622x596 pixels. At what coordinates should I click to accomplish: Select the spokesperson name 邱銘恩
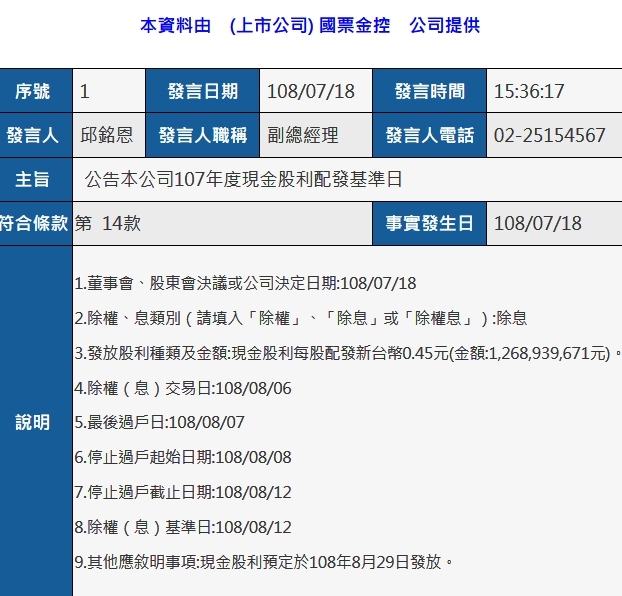(107, 135)
